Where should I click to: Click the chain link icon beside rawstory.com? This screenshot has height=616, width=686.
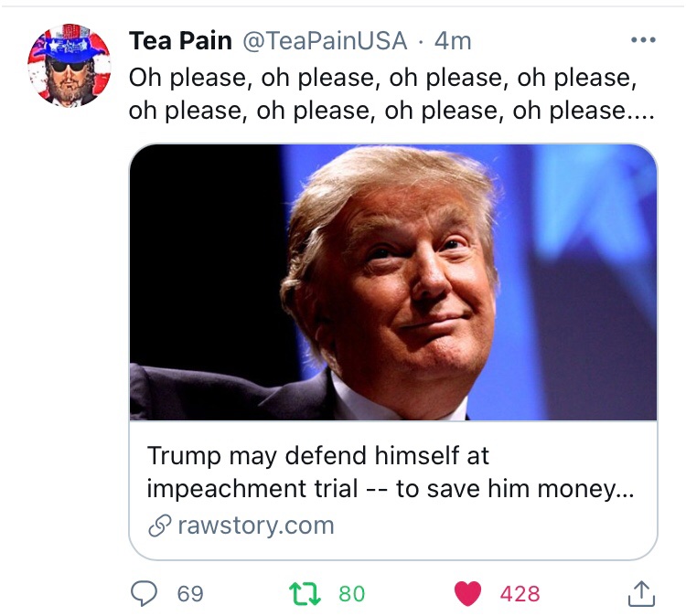159,526
